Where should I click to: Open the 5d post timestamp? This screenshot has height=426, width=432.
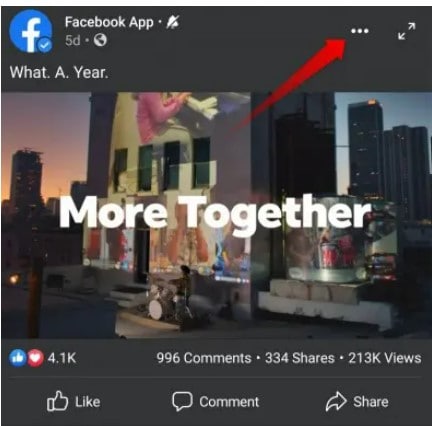[x=73, y=40]
